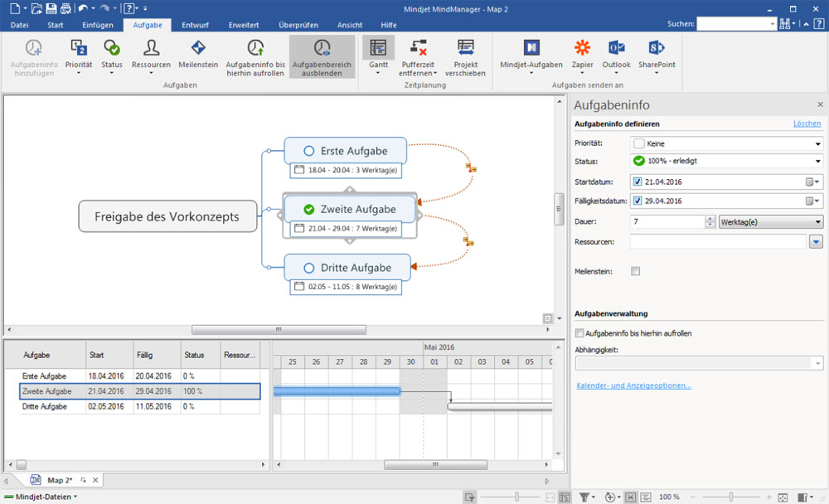Click the Meilenstein ribbon icon
The image size is (829, 504).
pyautogui.click(x=197, y=48)
